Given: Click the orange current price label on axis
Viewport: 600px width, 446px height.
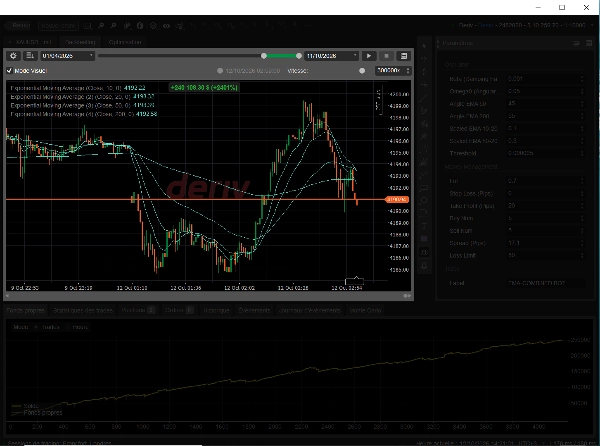Looking at the screenshot, I should 397,199.
